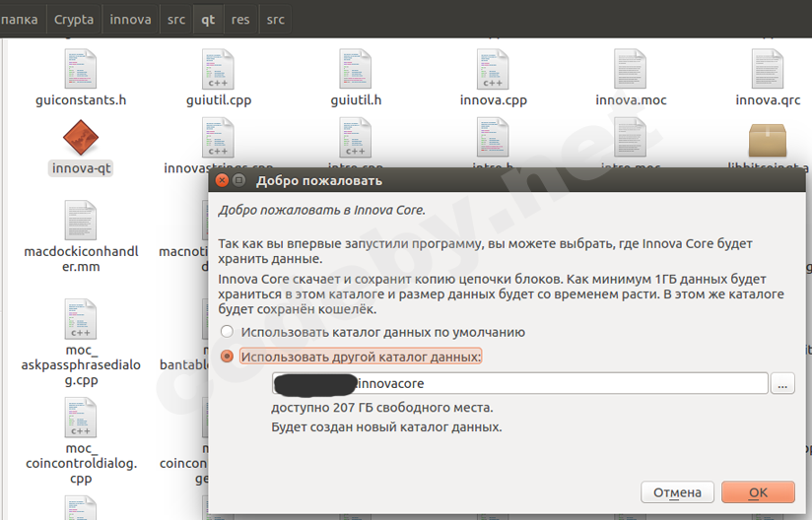Go to the innova folder breadcrumb

(130, 20)
